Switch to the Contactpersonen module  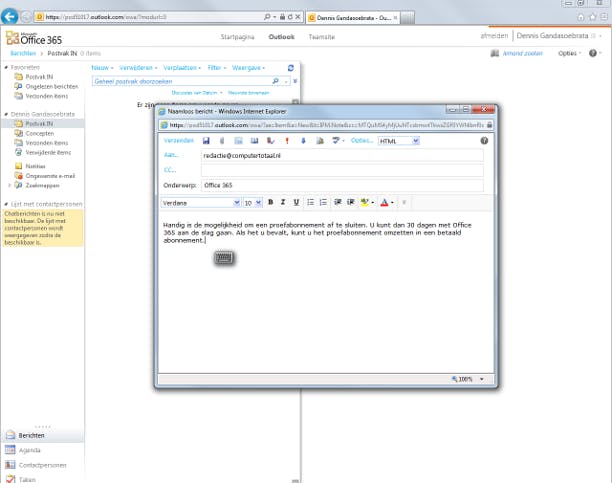click(x=43, y=465)
